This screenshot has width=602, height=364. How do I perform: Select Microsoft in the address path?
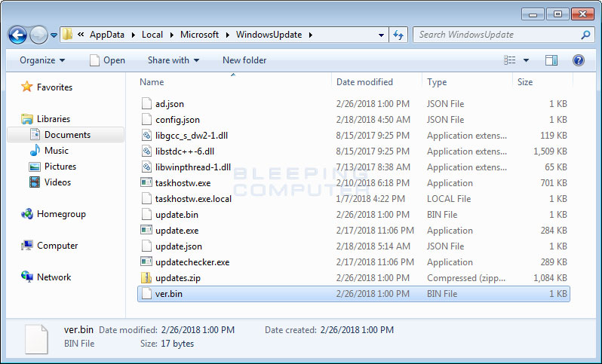[199, 35]
